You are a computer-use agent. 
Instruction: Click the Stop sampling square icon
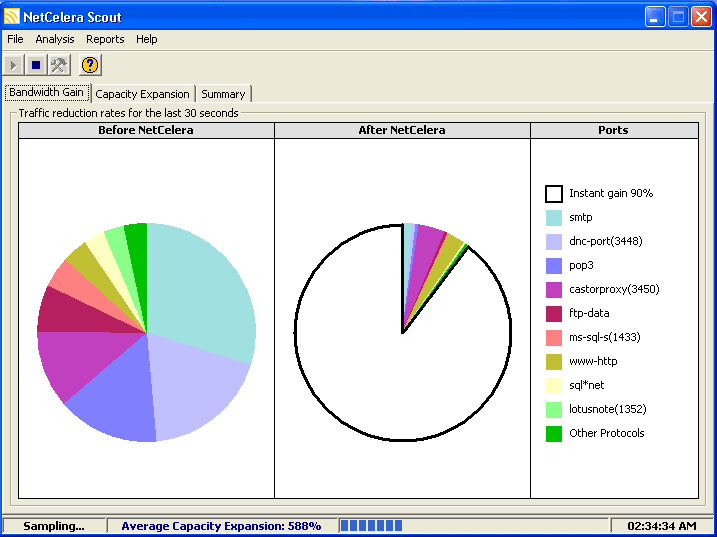tap(36, 65)
